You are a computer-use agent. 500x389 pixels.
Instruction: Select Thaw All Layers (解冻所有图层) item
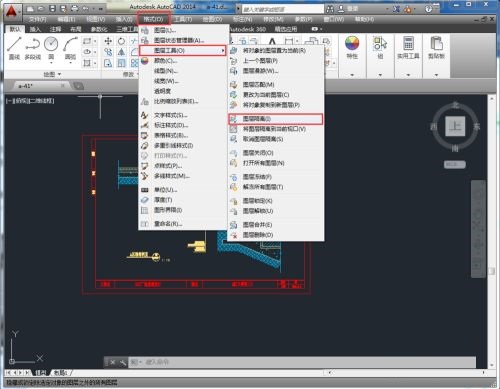coord(276,187)
